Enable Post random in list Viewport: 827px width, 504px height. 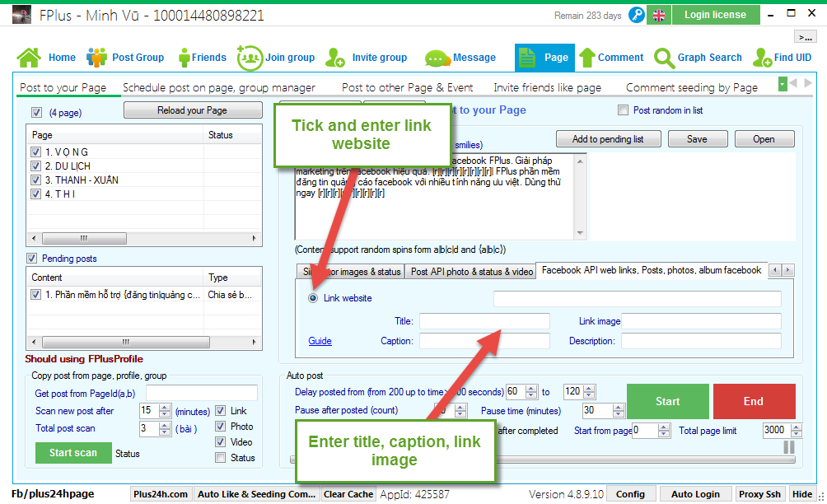click(x=624, y=110)
